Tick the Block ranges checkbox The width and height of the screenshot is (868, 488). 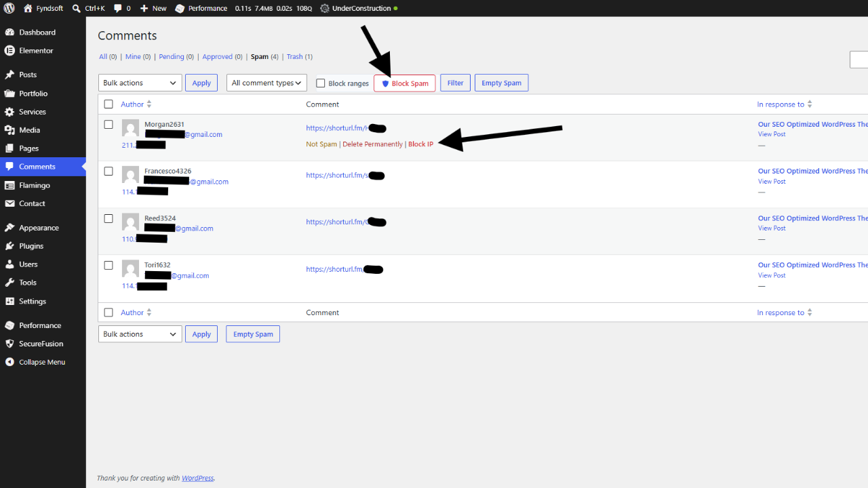point(321,83)
